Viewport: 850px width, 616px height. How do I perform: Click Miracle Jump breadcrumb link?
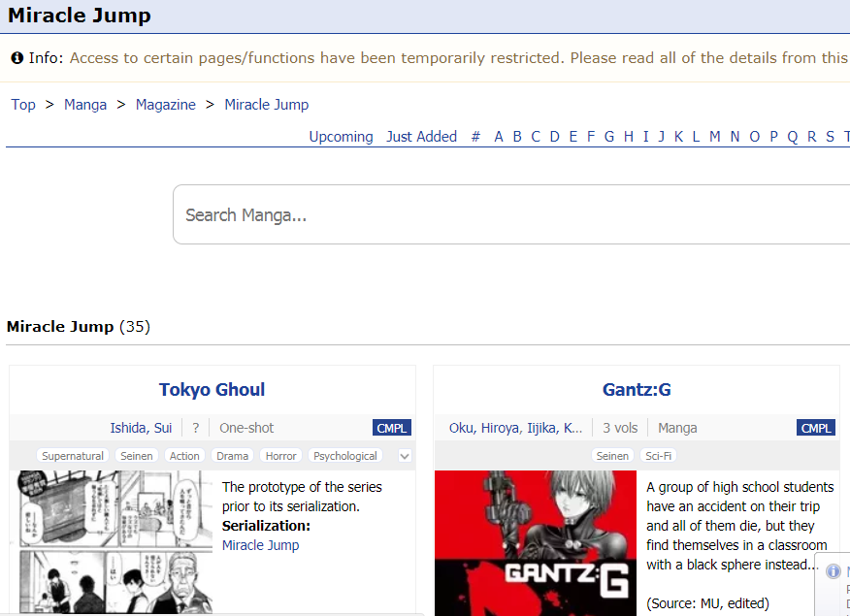pyautogui.click(x=267, y=105)
